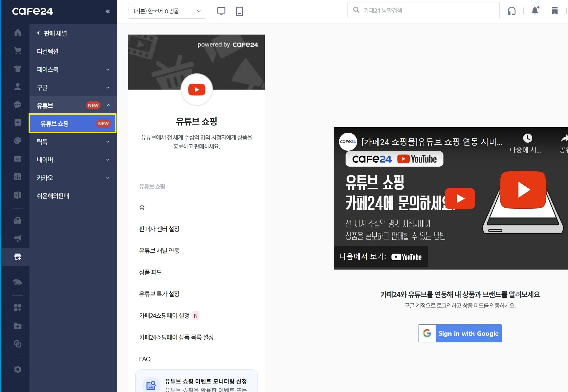This screenshot has height=392, width=568.
Task: Open the Excel sheet icon in the rail
Action: point(18,195)
